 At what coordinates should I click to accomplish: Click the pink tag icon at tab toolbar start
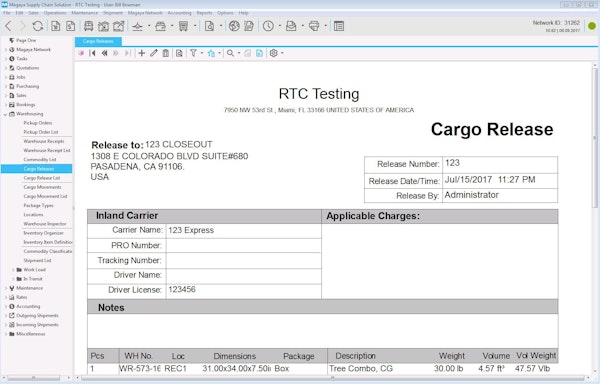81,53
